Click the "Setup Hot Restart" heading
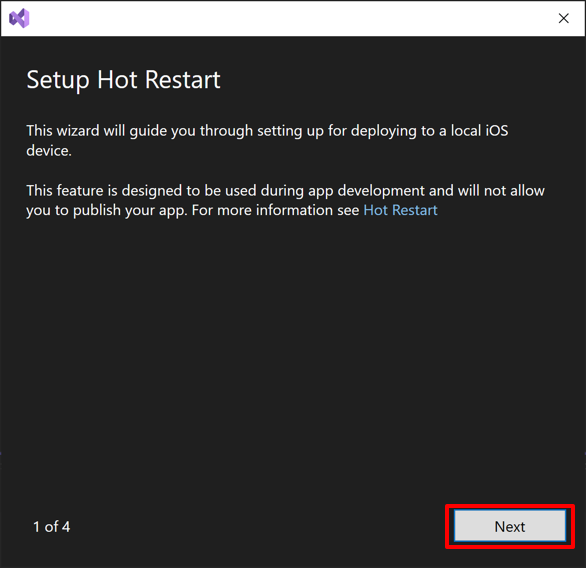The height and width of the screenshot is (568, 586). [x=123, y=80]
